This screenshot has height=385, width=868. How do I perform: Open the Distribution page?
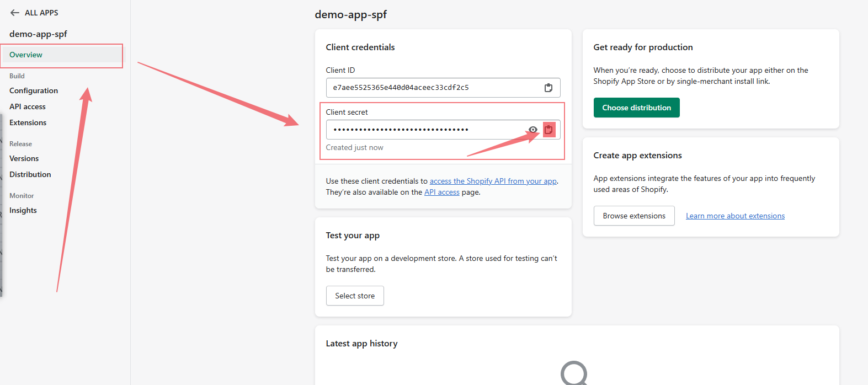30,174
